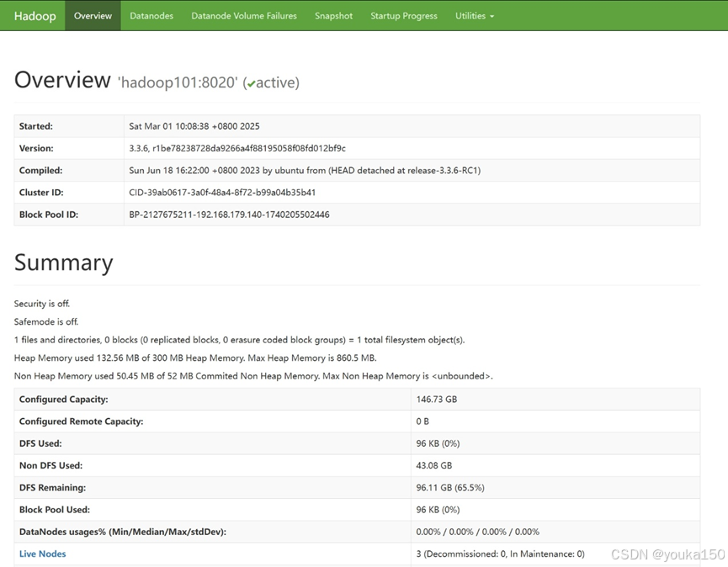Screen dimensions: 728x567
Task: Select the Block Pool ID value
Action: pyautogui.click(x=229, y=215)
